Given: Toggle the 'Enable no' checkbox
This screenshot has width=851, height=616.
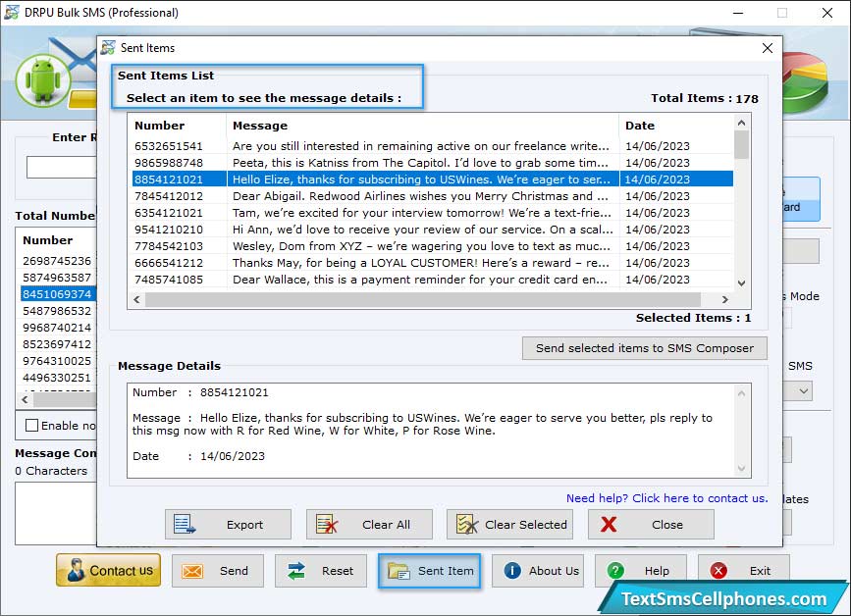Looking at the screenshot, I should 32,426.
